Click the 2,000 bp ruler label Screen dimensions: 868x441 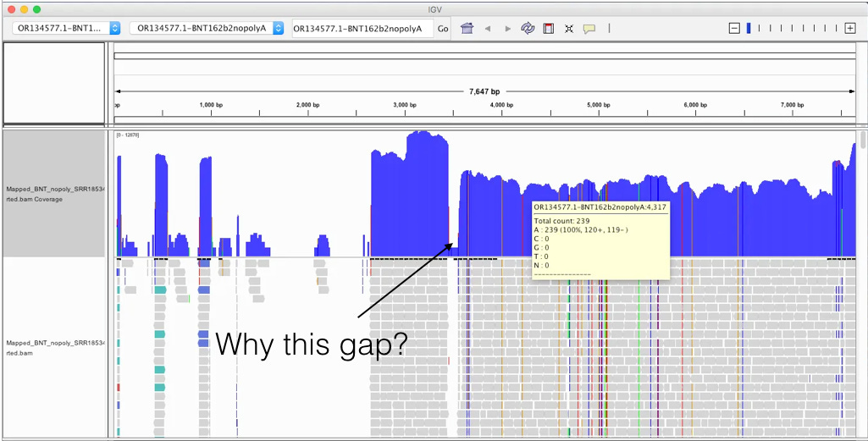coord(307,105)
